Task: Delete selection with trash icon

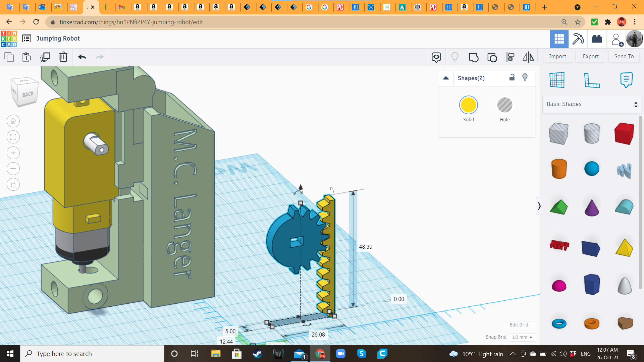Action: 63,57
